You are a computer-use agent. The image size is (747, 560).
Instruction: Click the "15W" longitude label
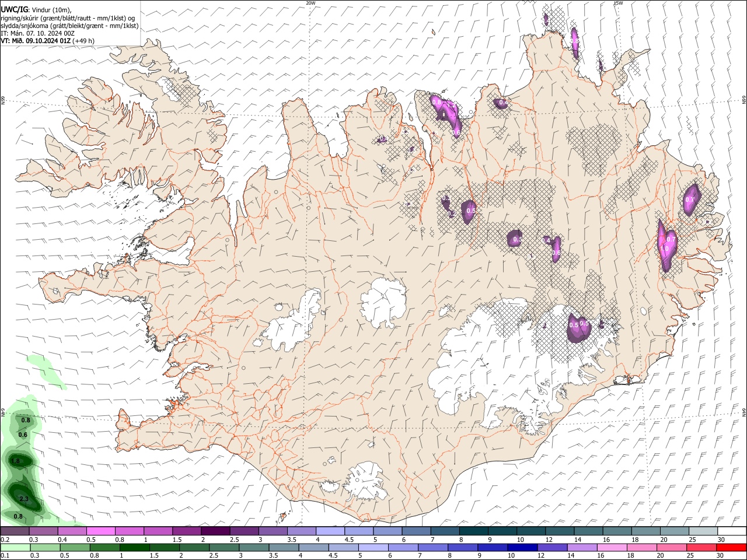[618, 3]
